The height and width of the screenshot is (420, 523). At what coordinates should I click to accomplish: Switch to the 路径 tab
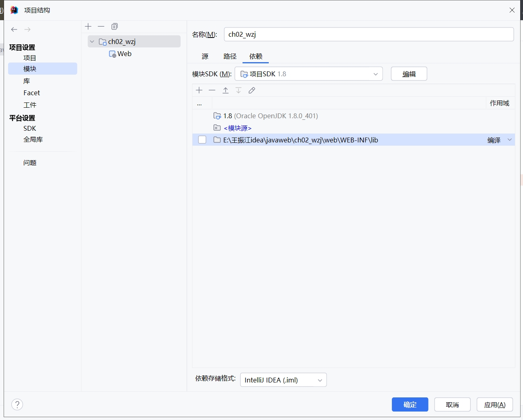[230, 56]
